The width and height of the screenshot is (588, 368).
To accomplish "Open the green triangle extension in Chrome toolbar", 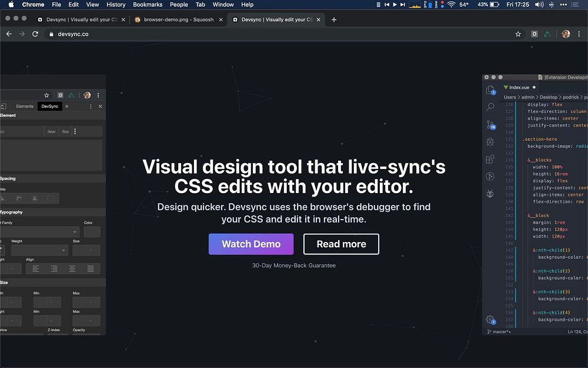I will point(547,34).
